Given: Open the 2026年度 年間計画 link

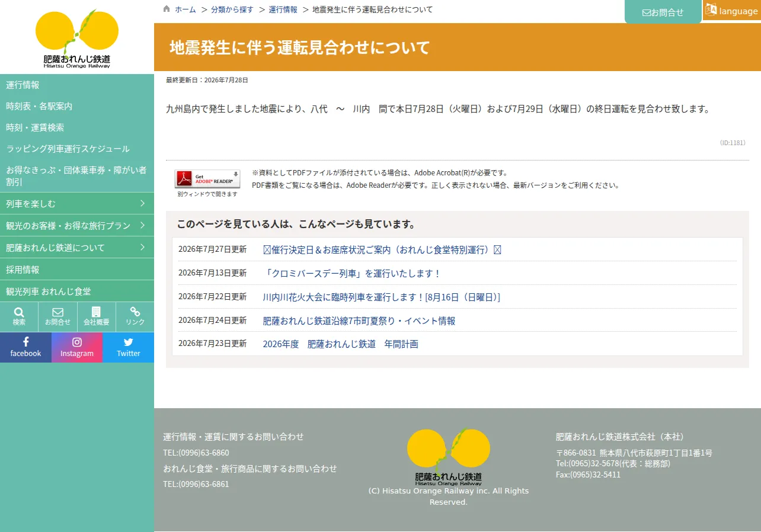Looking at the screenshot, I should 341,344.
